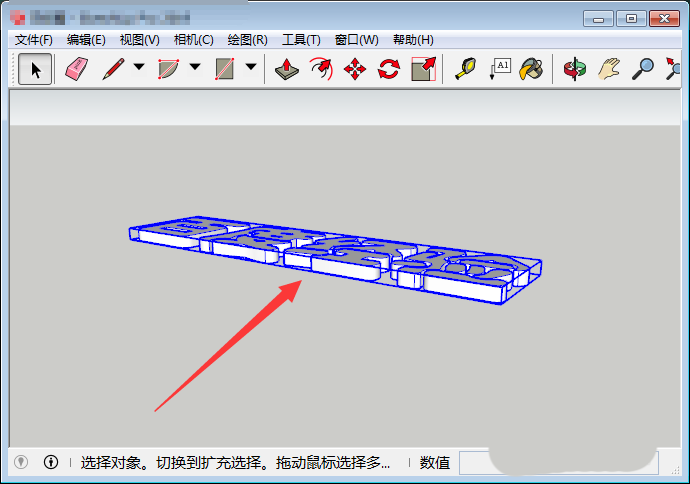Open the 视图(V) menu
The width and height of the screenshot is (690, 484).
[139, 40]
